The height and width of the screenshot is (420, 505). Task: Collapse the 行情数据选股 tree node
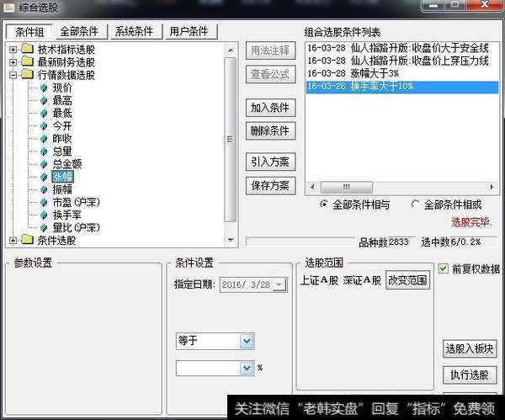(13, 75)
